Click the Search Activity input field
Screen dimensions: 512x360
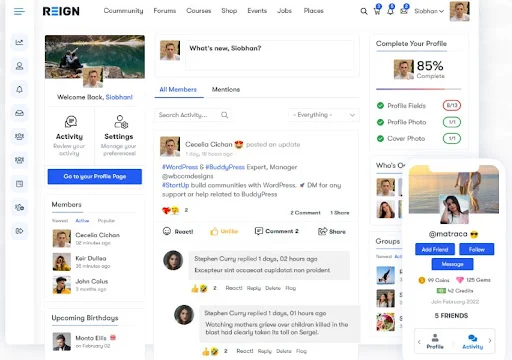point(193,115)
